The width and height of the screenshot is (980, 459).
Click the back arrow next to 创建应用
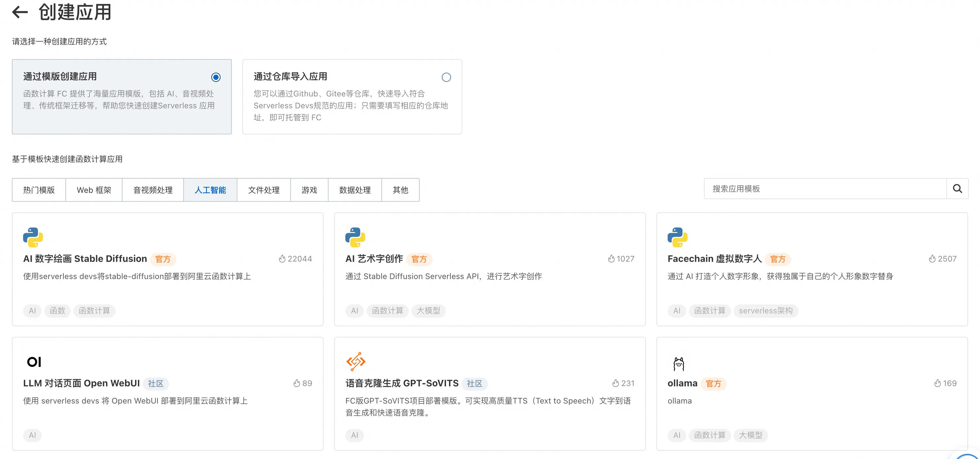[x=20, y=12]
